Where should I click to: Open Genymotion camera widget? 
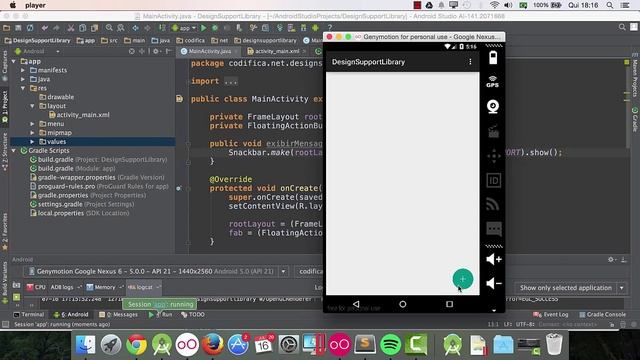(493, 107)
